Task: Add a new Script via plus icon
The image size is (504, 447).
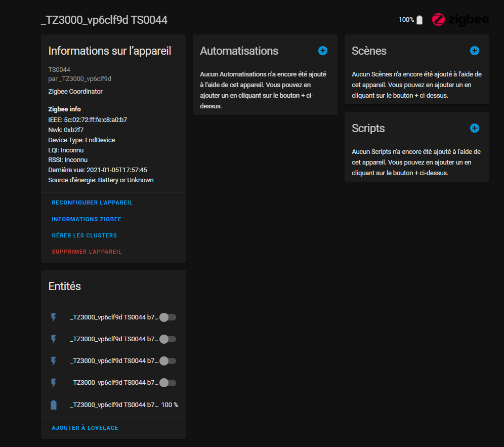Action: pos(474,128)
